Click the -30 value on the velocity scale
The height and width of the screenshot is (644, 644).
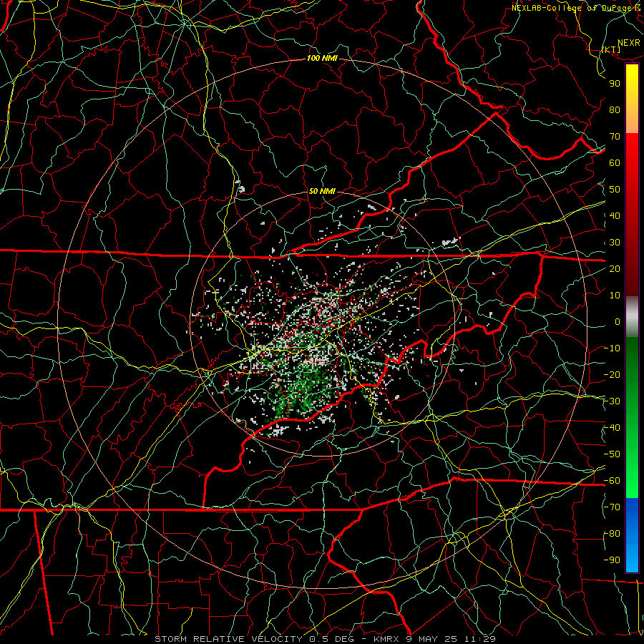[x=612, y=401]
